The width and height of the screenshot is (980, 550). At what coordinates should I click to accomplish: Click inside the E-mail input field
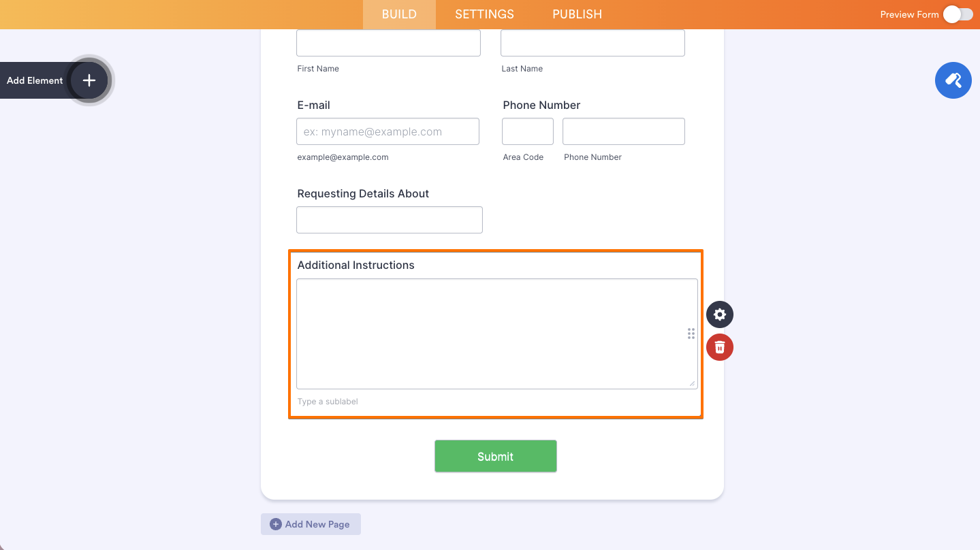(x=387, y=131)
